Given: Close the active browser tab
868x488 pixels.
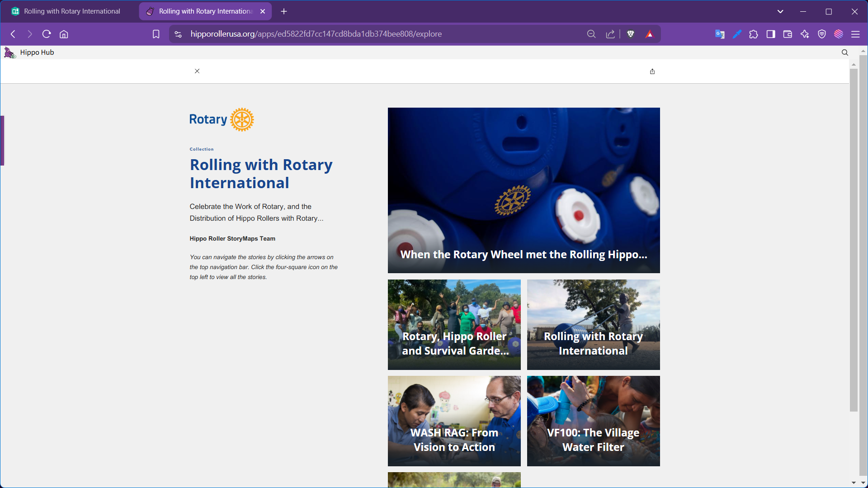Looking at the screenshot, I should point(263,11).
